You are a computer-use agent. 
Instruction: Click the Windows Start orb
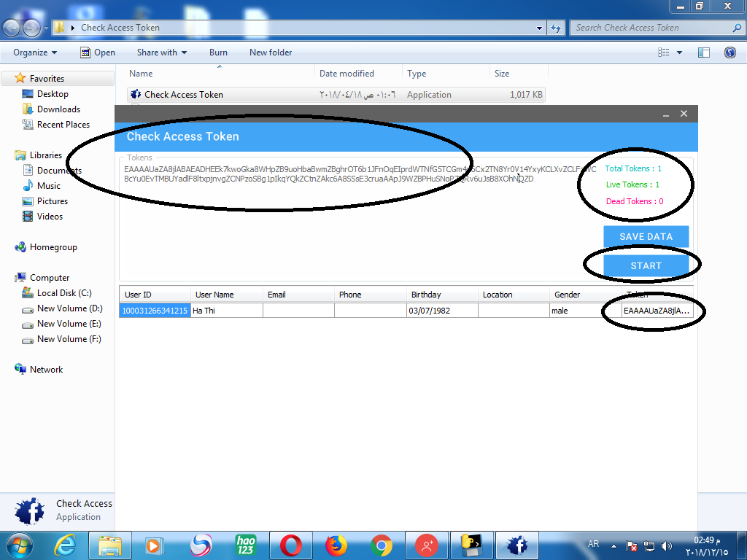tap(19, 545)
